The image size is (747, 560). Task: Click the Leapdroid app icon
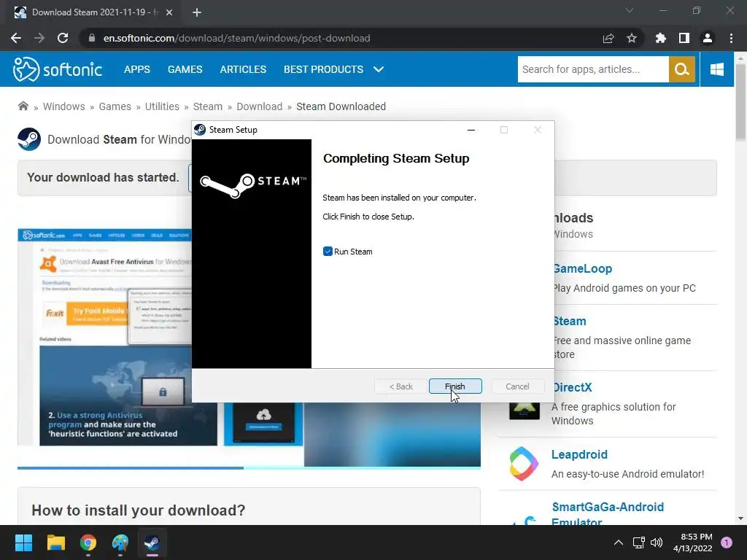click(x=524, y=463)
